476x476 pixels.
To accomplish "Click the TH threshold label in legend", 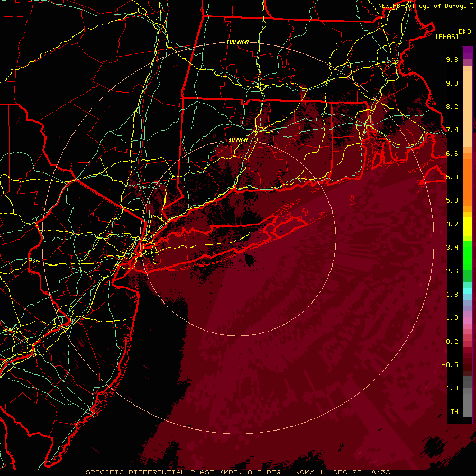I will [454, 412].
